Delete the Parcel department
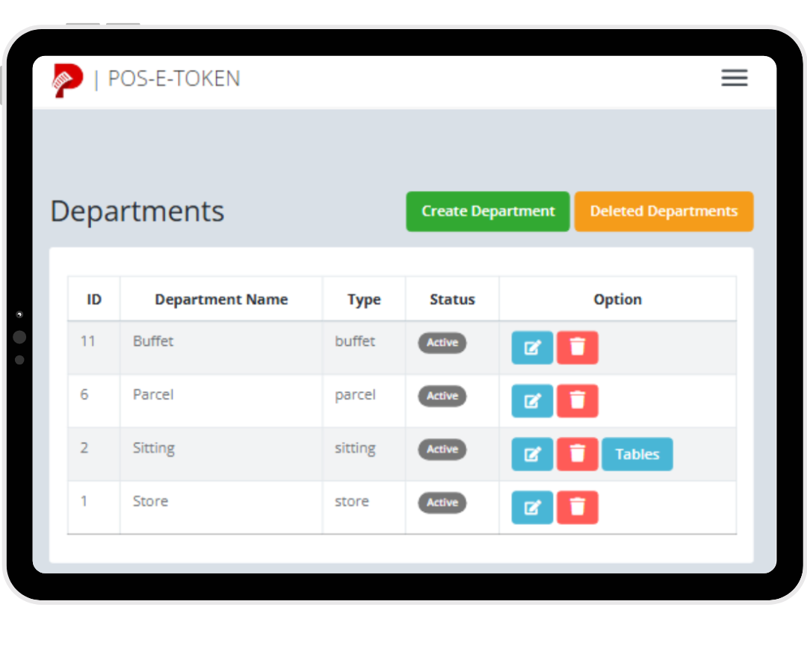 (x=578, y=401)
